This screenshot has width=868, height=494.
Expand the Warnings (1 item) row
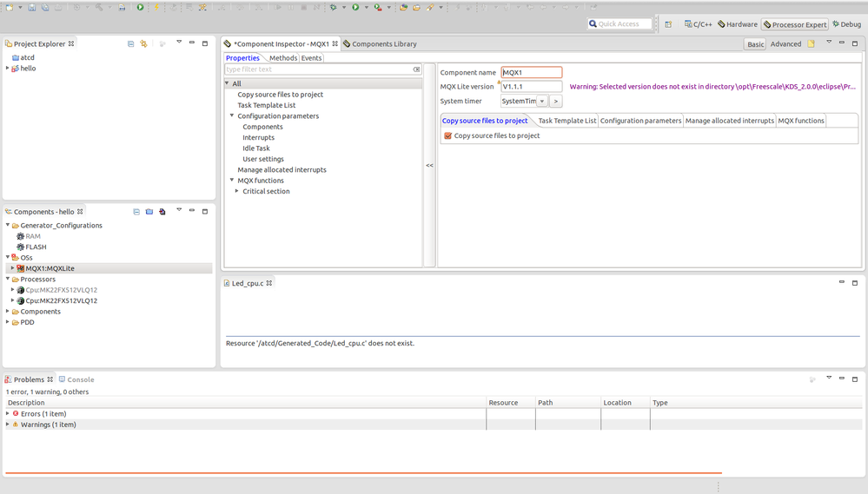coord(8,425)
